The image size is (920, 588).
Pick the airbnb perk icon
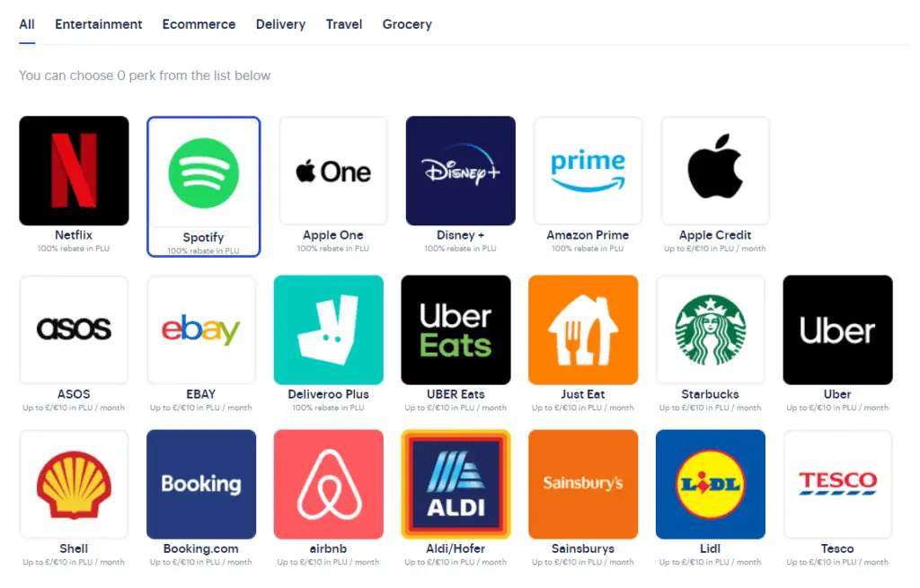pos(329,484)
